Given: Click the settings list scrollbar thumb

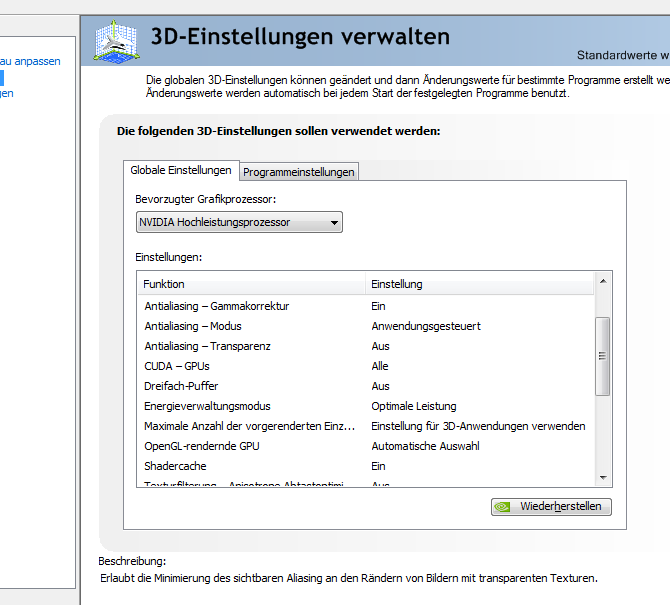Looking at the screenshot, I should pyautogui.click(x=603, y=356).
